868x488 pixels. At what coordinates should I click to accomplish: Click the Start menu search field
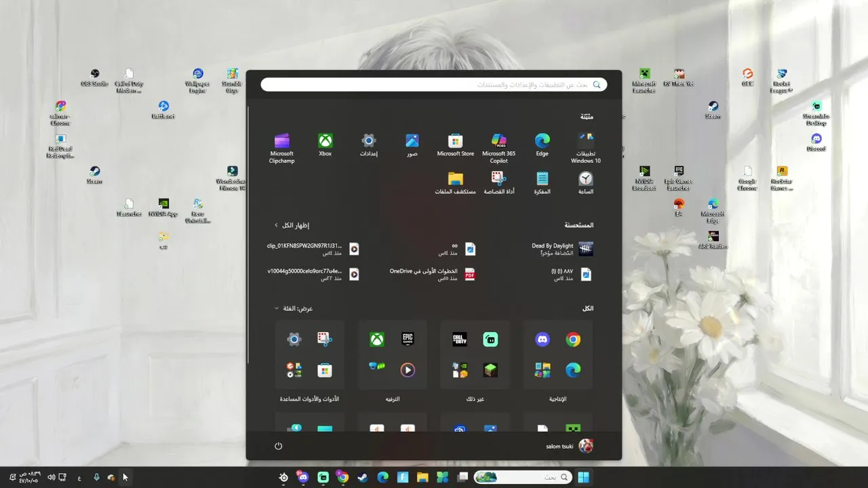point(434,85)
